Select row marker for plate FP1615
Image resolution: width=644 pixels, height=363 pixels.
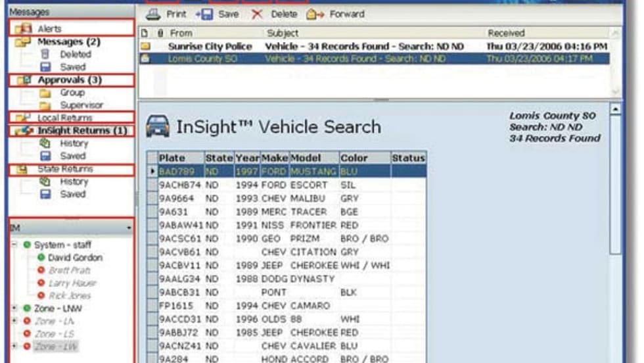coord(152,306)
